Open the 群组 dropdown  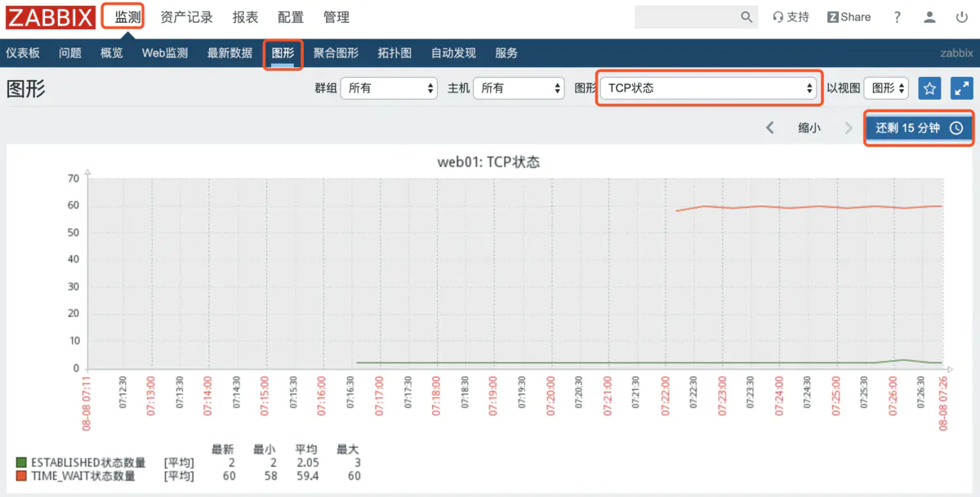point(389,88)
